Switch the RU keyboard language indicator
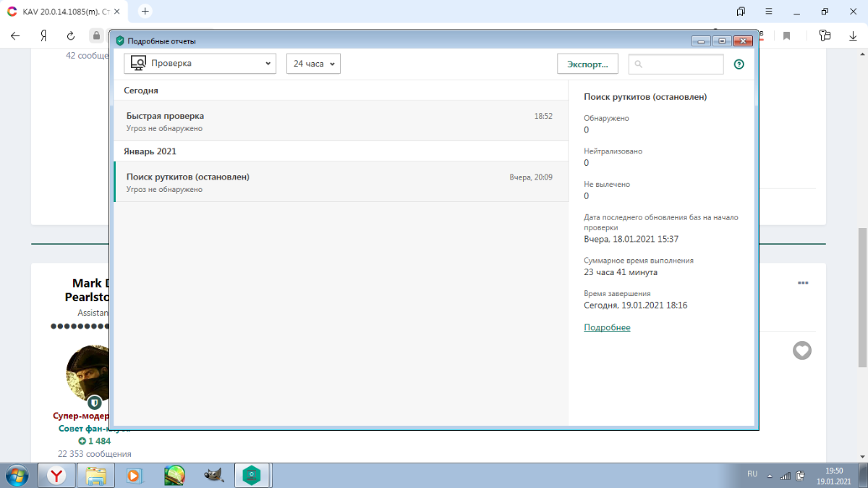 tap(752, 474)
